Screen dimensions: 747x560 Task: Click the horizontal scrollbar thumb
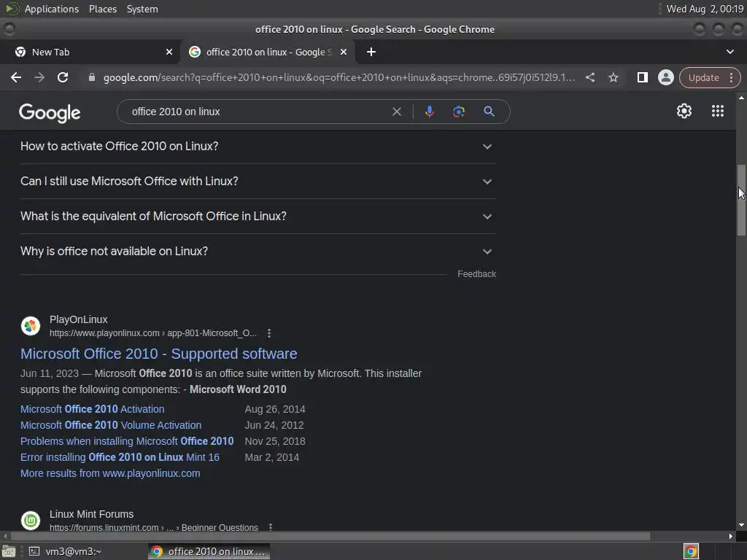(330, 536)
